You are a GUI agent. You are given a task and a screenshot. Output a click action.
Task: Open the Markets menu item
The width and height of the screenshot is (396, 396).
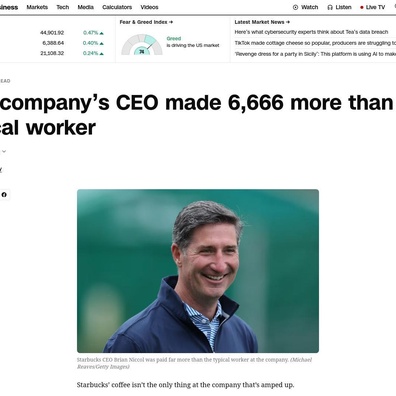point(37,7)
